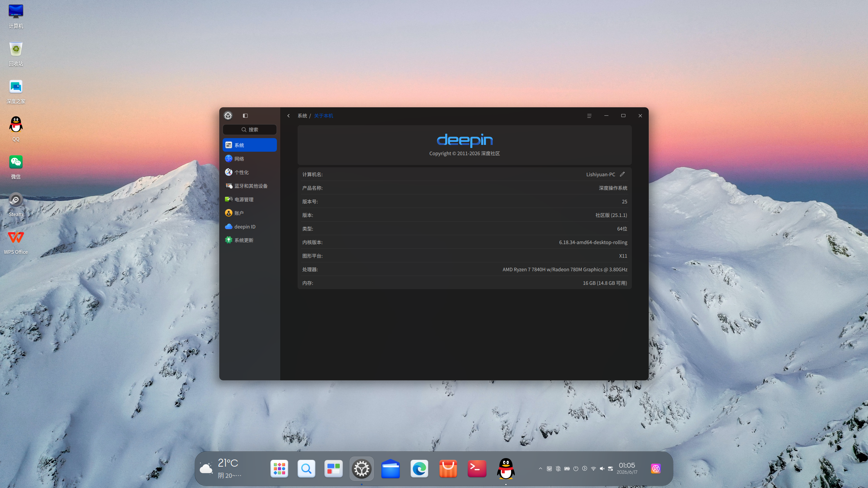868x488 pixels.
Task: Open the search (magnifier) app in the dock
Action: tap(306, 469)
